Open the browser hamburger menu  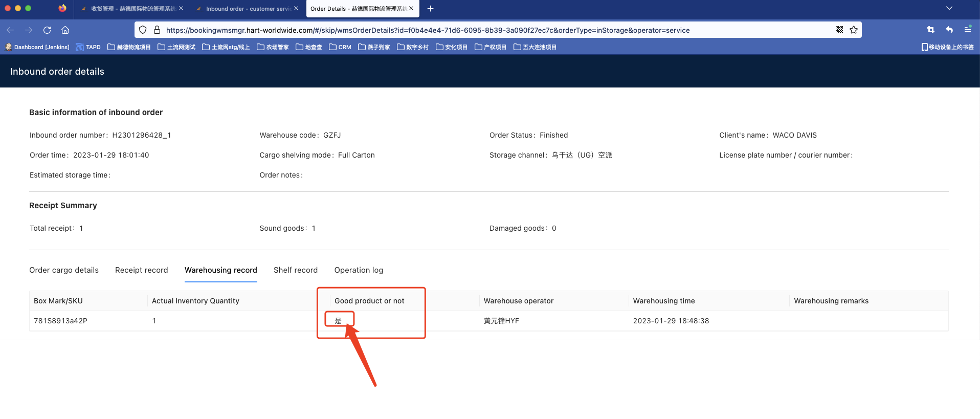coord(968,30)
